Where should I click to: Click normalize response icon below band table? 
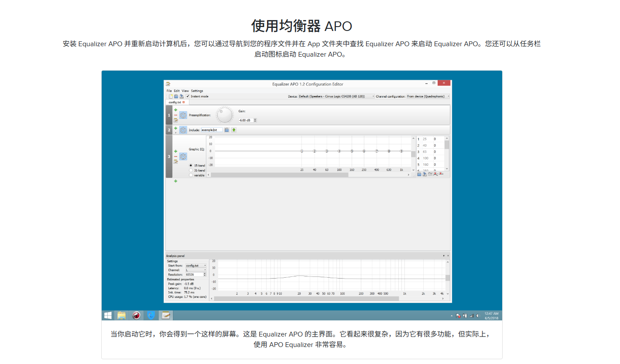pos(435,174)
